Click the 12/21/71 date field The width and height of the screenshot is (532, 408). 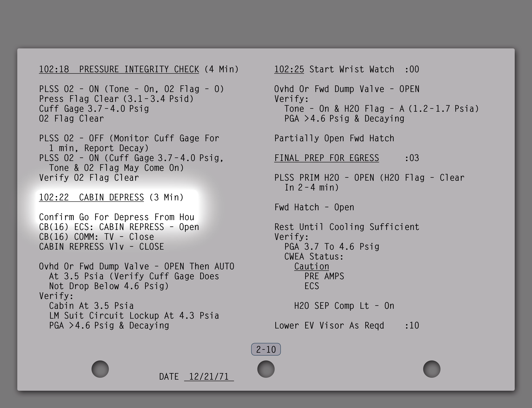[x=209, y=376]
